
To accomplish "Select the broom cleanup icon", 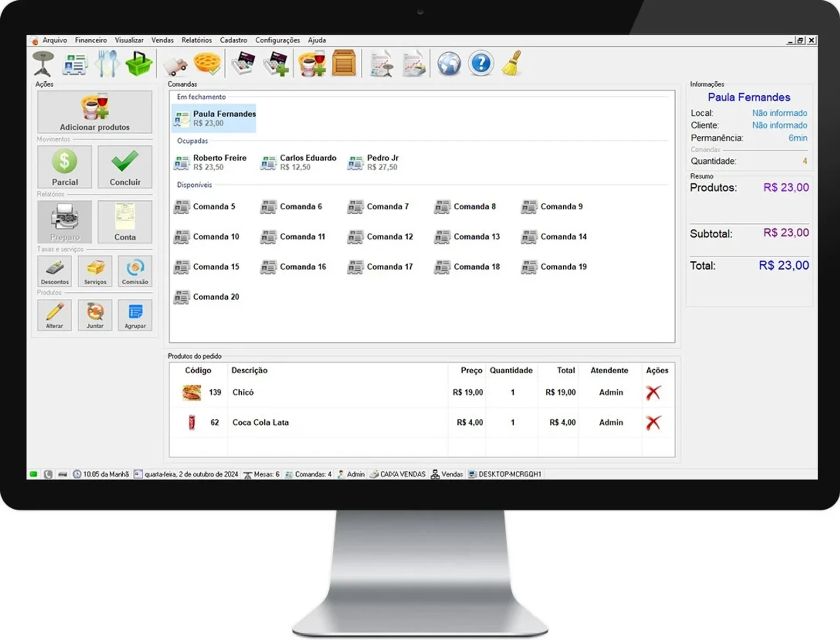I will [x=512, y=64].
